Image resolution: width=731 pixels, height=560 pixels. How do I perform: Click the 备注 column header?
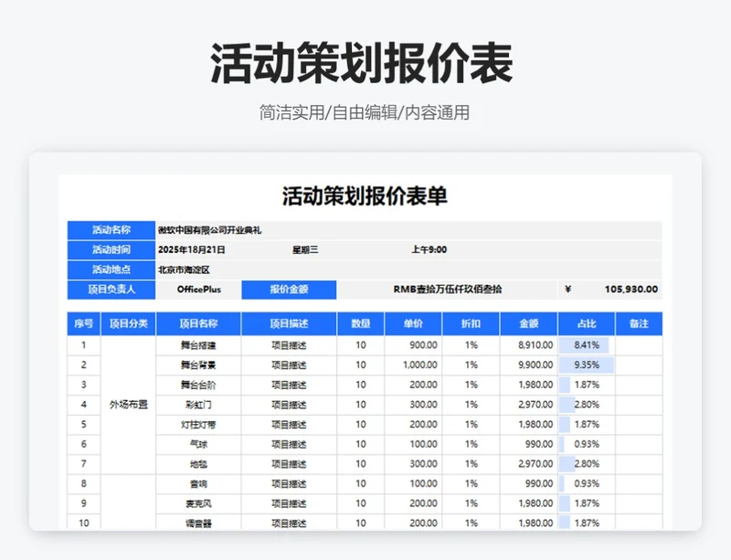(639, 323)
